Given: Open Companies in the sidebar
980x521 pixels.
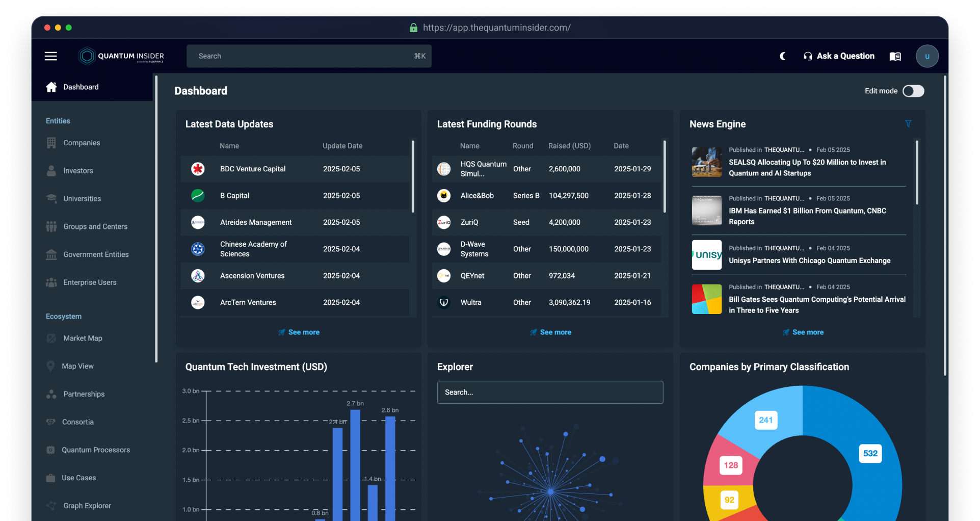Looking at the screenshot, I should point(82,143).
